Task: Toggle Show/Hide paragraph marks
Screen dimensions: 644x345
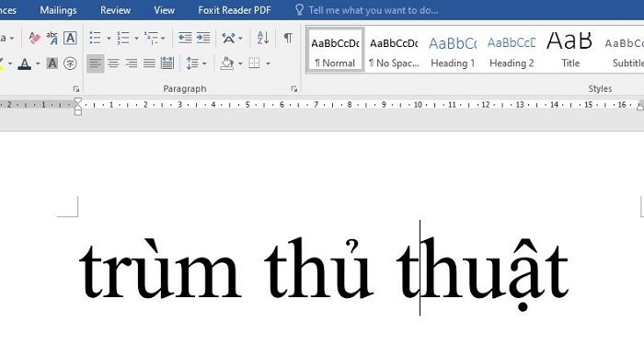Action: (288, 39)
